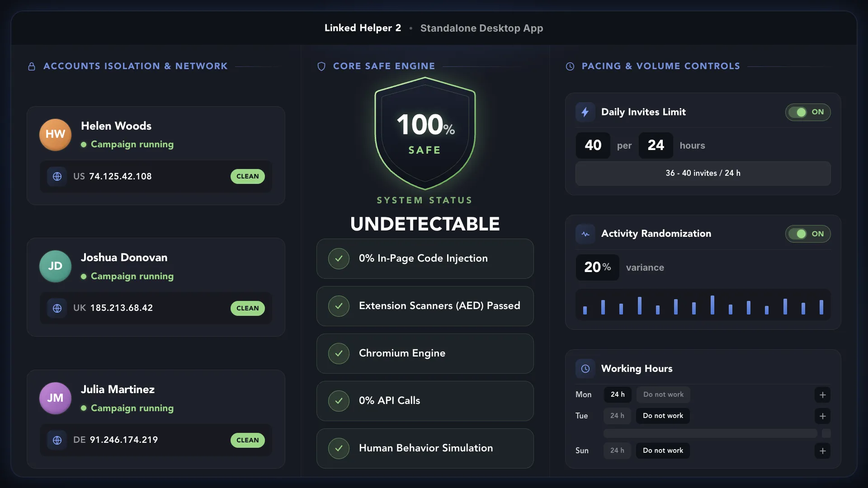This screenshot has width=868, height=488.
Task: Select Do not work for Sunday
Action: 663,450
